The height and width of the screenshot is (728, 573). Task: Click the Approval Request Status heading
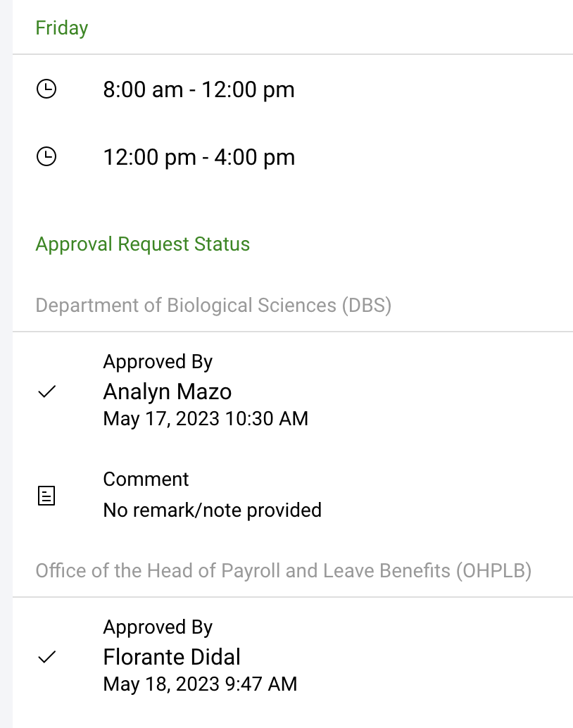(143, 244)
